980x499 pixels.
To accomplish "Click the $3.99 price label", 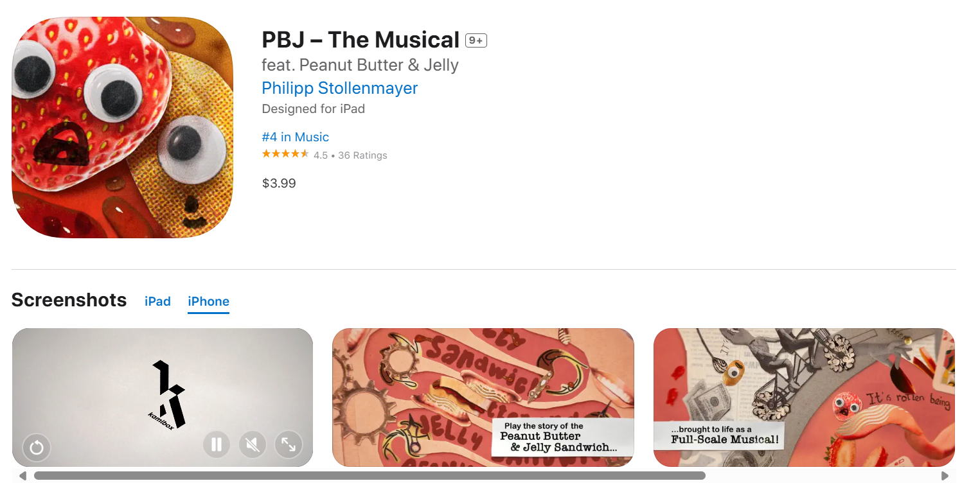I will pyautogui.click(x=279, y=183).
